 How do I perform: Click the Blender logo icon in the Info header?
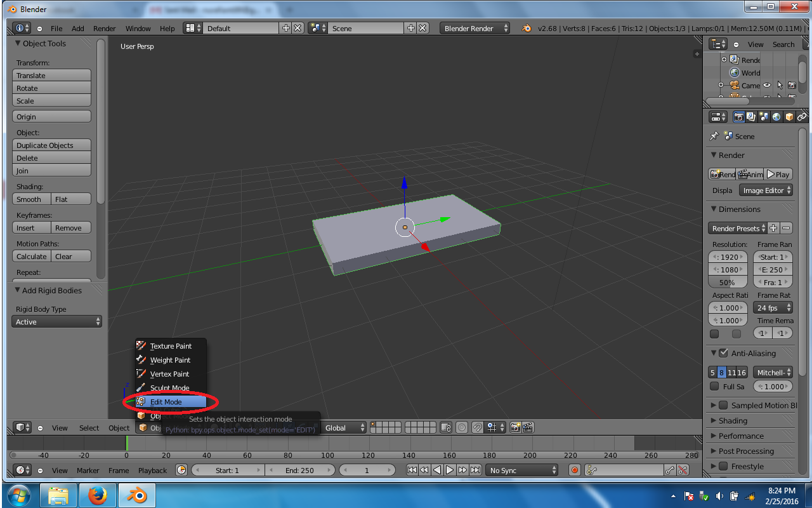(x=527, y=28)
